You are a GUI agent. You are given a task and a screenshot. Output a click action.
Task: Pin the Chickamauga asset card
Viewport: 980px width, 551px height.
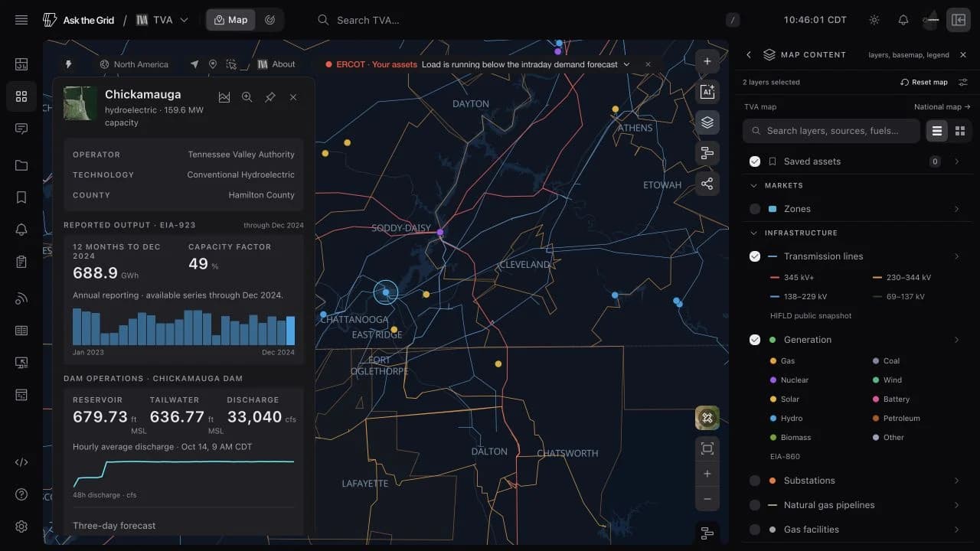pyautogui.click(x=270, y=97)
